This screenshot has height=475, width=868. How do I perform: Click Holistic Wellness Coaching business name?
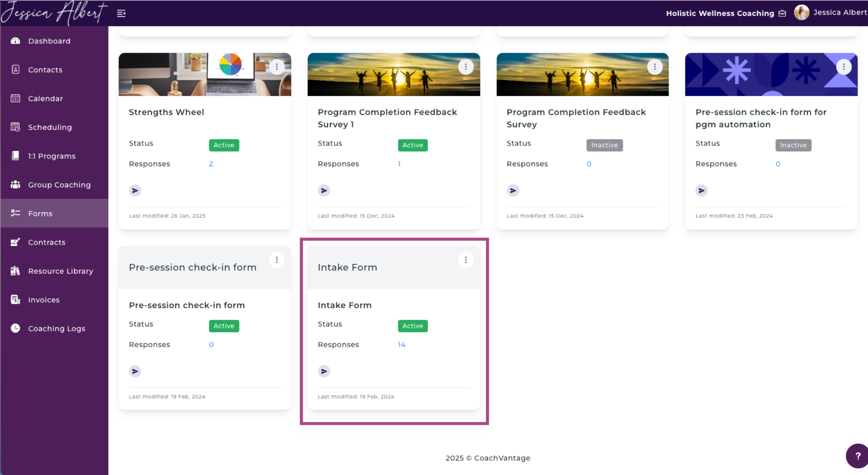pos(720,14)
